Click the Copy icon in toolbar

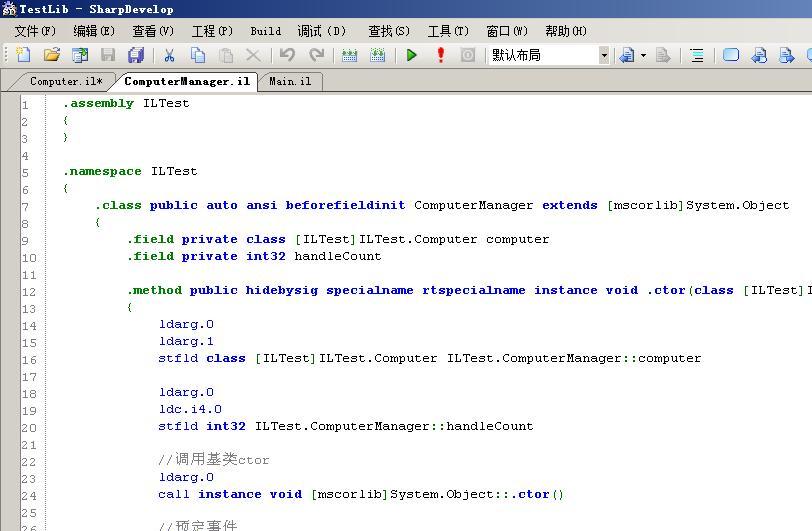(198, 54)
